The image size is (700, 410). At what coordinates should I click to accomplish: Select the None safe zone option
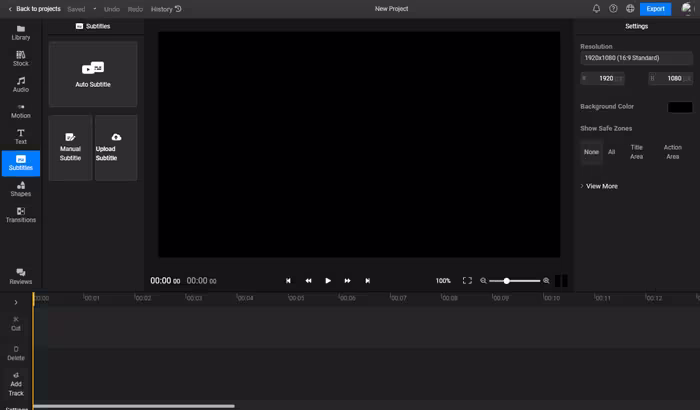(592, 152)
